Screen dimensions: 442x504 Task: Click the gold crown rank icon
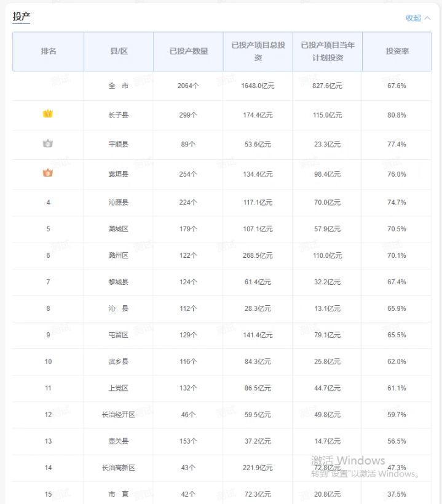coord(48,114)
